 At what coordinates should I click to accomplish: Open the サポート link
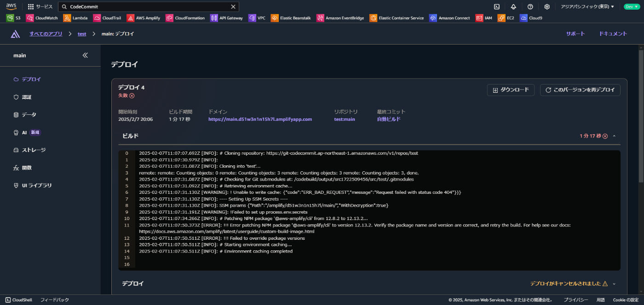coord(575,34)
